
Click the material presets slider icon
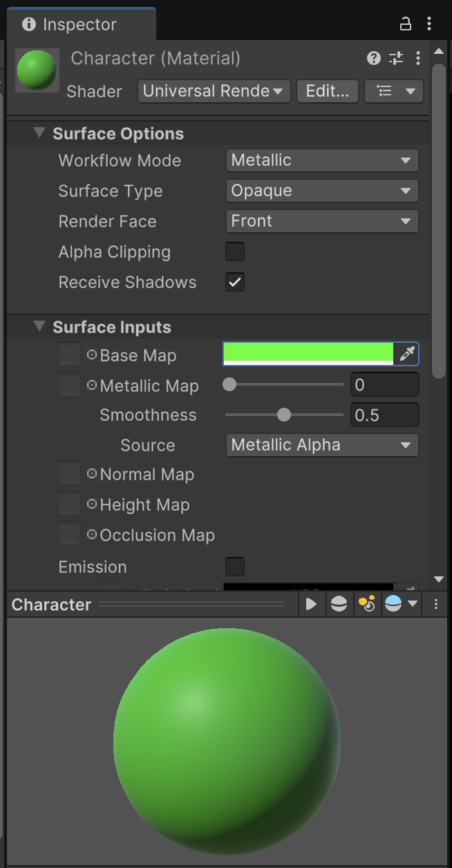[x=396, y=58]
